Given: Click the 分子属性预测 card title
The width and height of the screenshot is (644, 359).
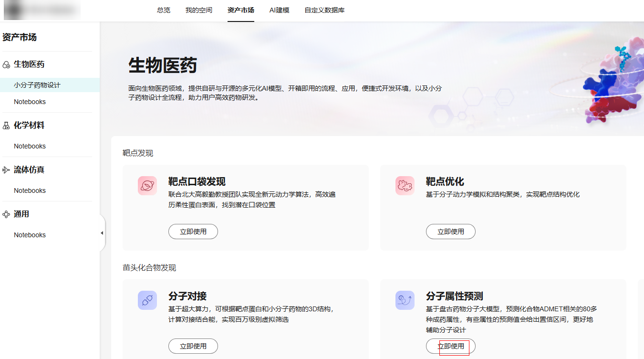Looking at the screenshot, I should pos(455,296).
